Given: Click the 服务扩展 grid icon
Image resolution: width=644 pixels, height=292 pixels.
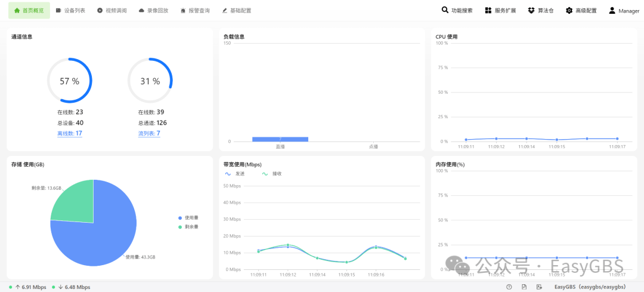Looking at the screenshot, I should [x=488, y=11].
